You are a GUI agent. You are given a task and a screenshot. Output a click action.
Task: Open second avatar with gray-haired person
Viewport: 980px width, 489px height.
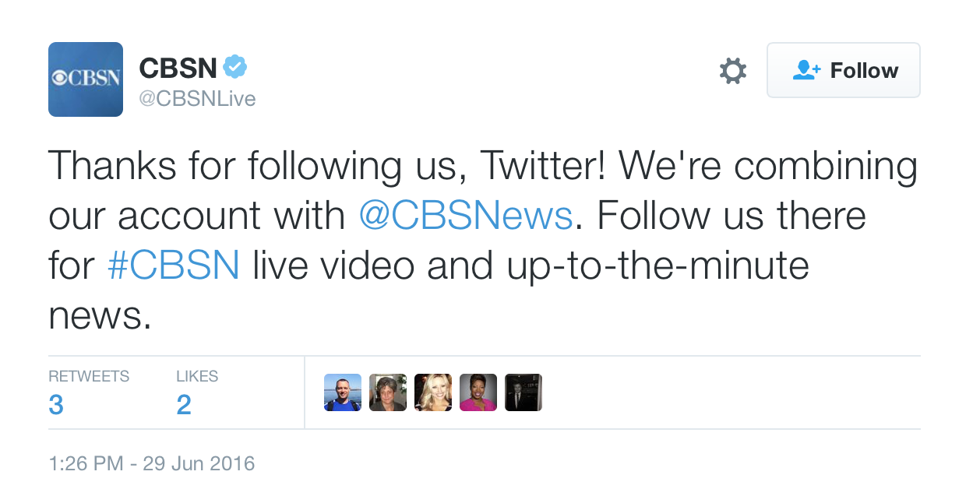click(x=388, y=392)
